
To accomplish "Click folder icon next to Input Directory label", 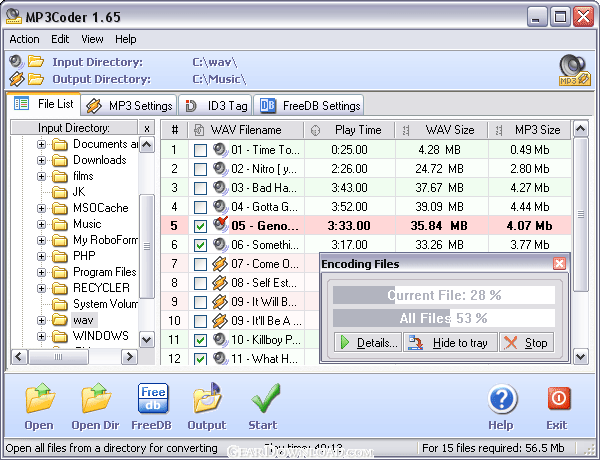I will click(36, 62).
